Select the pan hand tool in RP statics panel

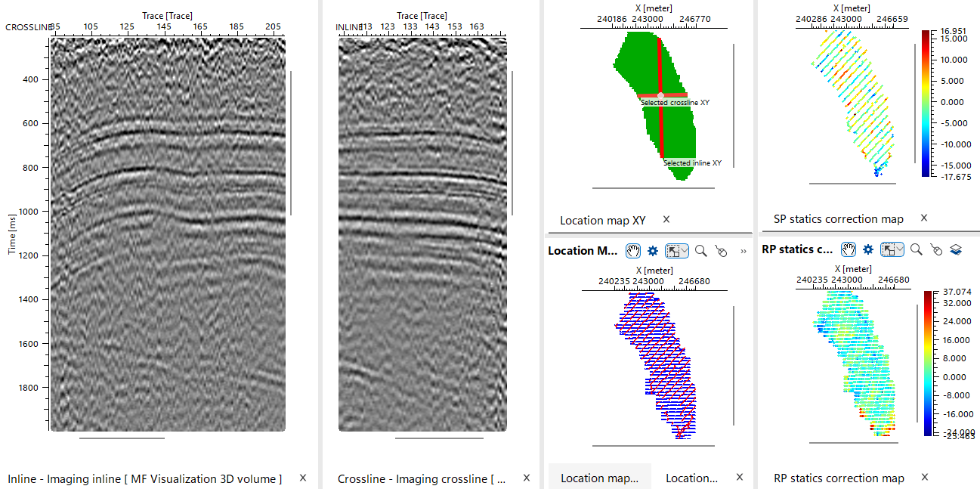tap(849, 249)
